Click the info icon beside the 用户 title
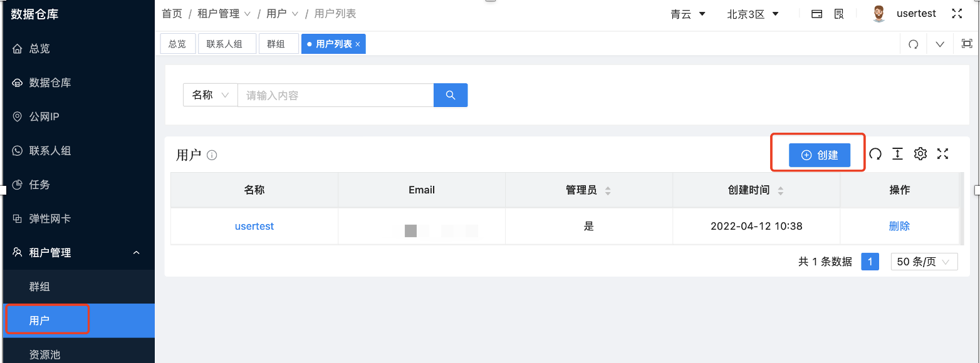The width and height of the screenshot is (980, 363). coord(212,155)
